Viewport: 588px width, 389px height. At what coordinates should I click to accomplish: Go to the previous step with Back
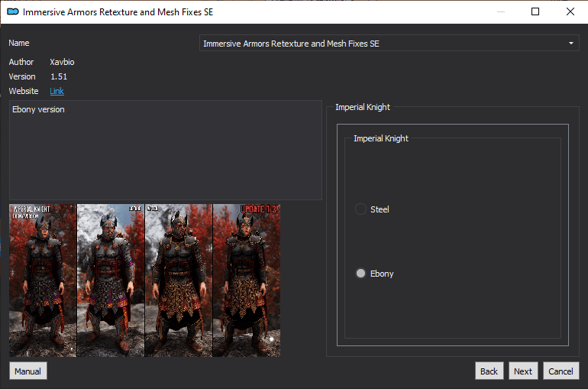(489, 371)
